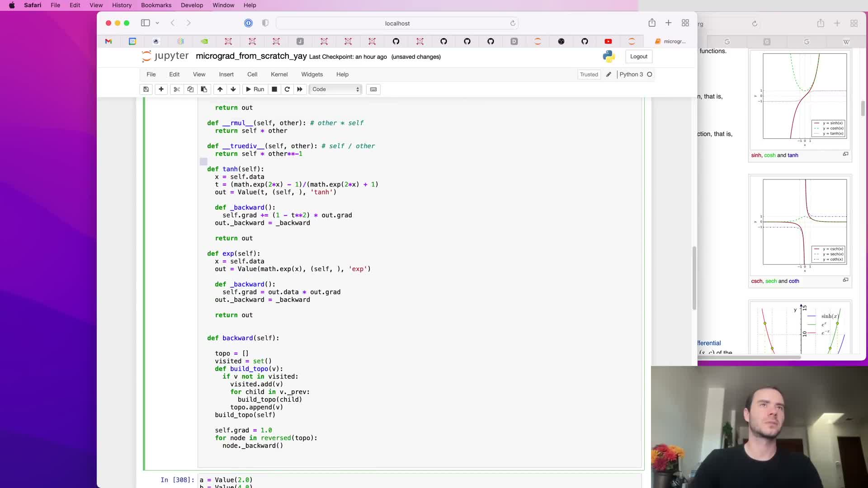Restart the kernel with circular arrow
Screen dimensions: 868x488
287,89
